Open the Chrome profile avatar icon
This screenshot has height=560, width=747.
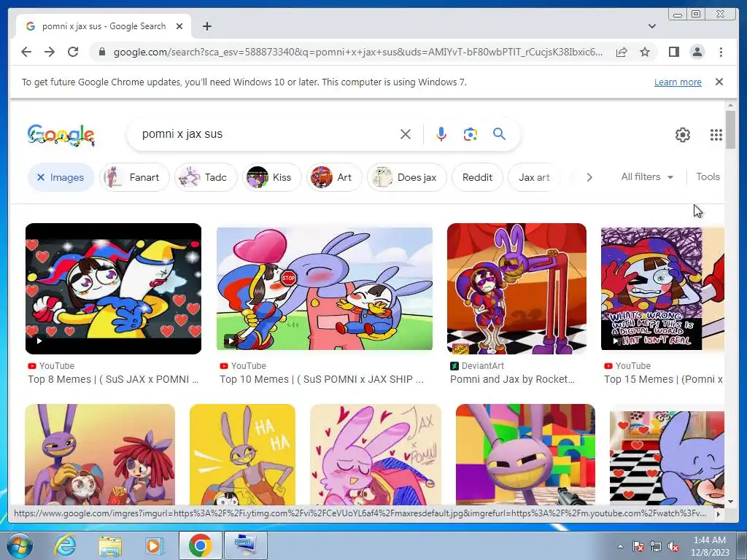pyautogui.click(x=697, y=52)
